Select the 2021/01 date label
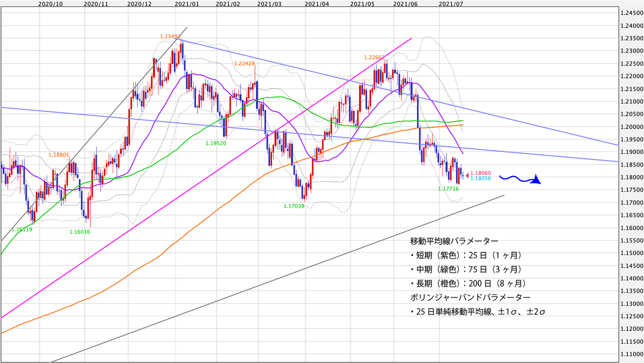Viewport: 644px width, 363px height. pyautogui.click(x=187, y=3)
